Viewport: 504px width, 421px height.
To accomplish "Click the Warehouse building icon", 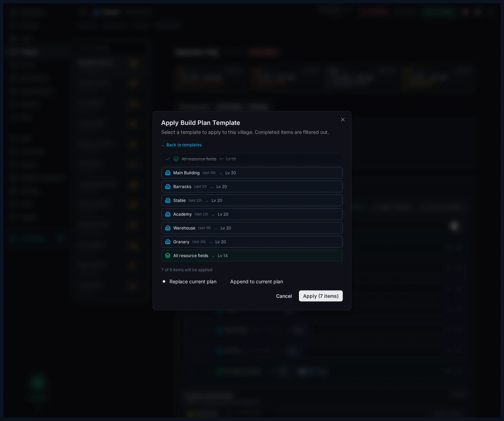I will pos(168,228).
